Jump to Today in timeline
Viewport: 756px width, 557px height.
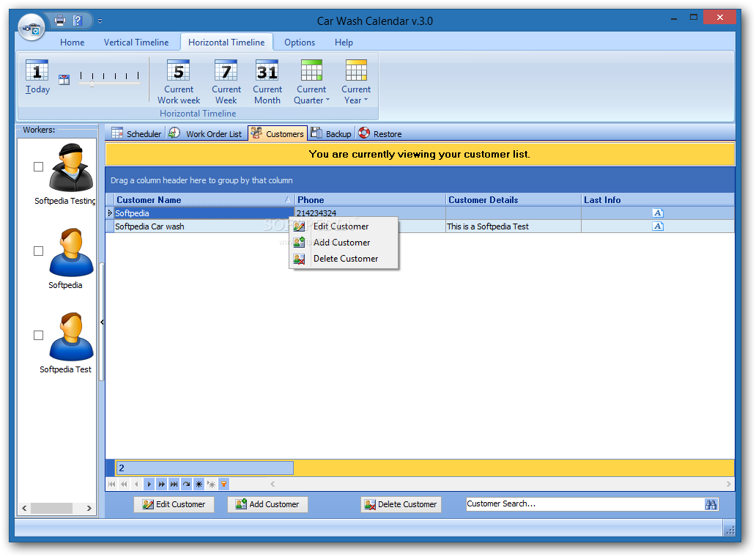coord(37,77)
